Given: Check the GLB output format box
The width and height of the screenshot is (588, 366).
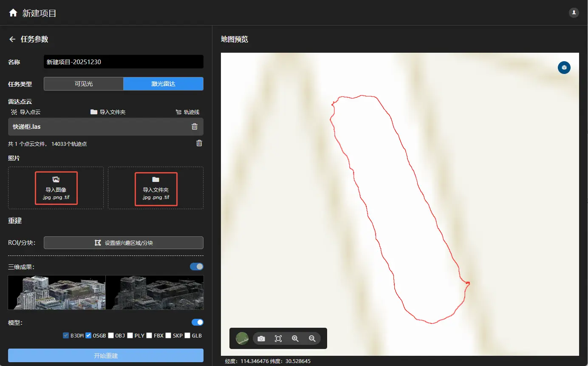Looking at the screenshot, I should point(187,335).
